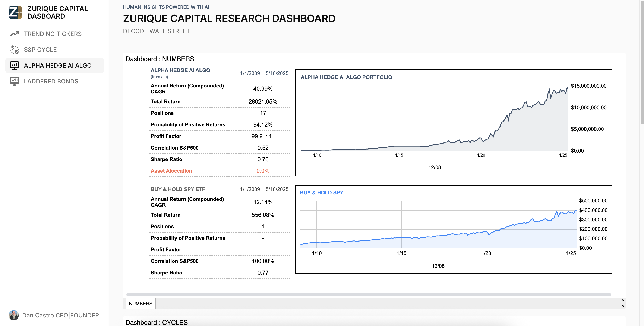The height and width of the screenshot is (326, 644).
Task: Click the Zurique Capital Z logo
Action: tap(15, 12)
